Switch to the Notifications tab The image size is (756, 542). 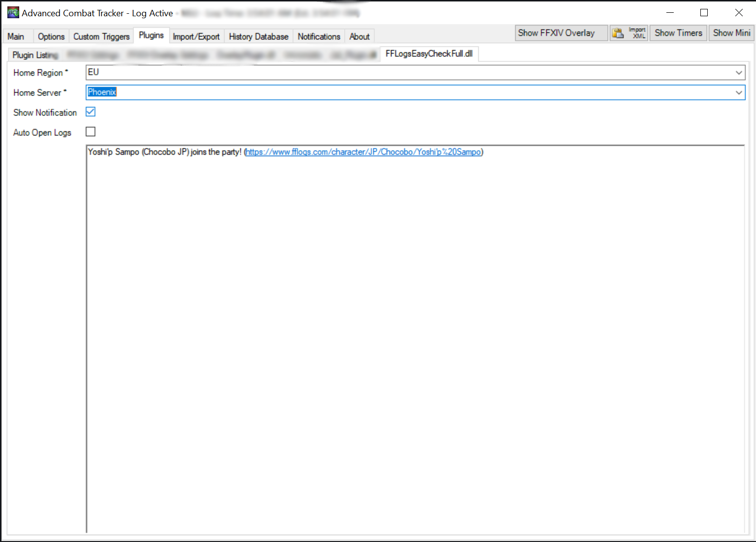coord(319,36)
